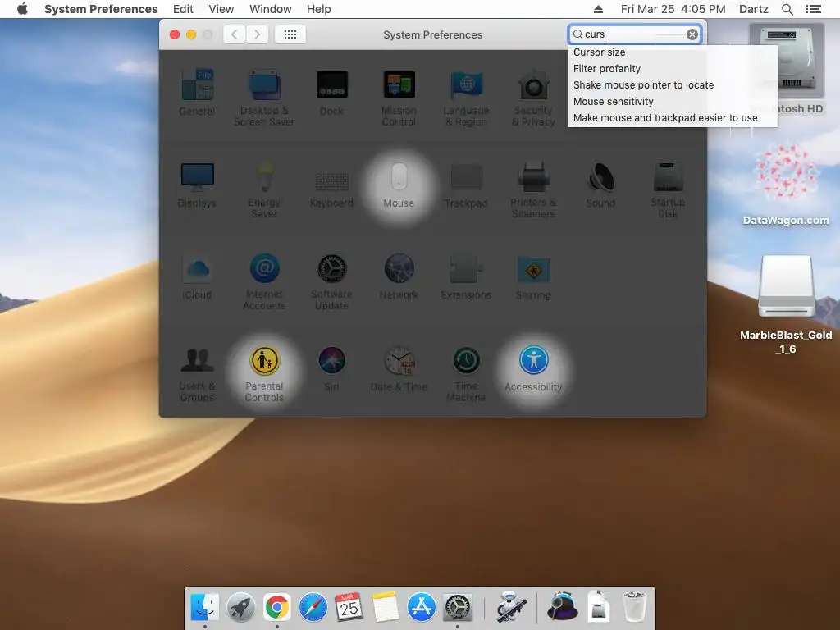Open Software Update preferences
The width and height of the screenshot is (840, 630).
(x=331, y=282)
